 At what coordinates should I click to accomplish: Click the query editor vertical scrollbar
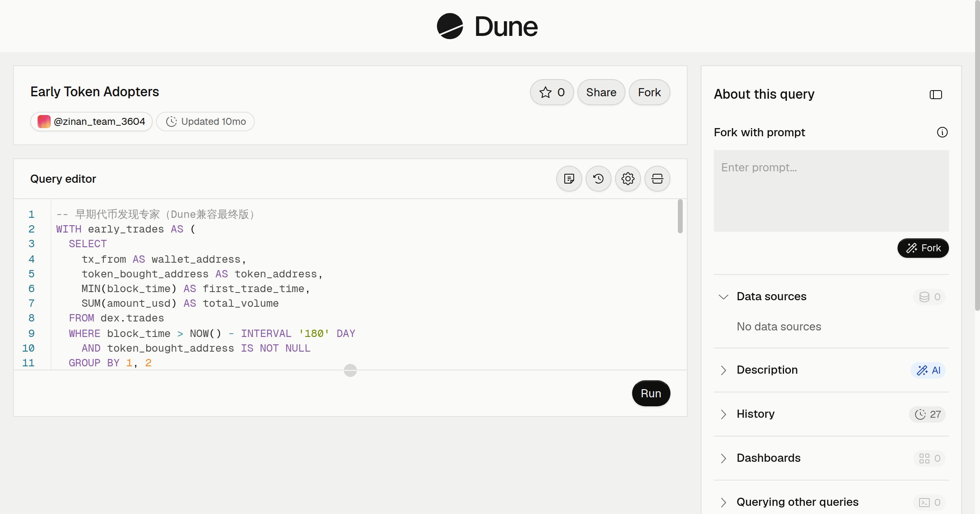pos(680,216)
